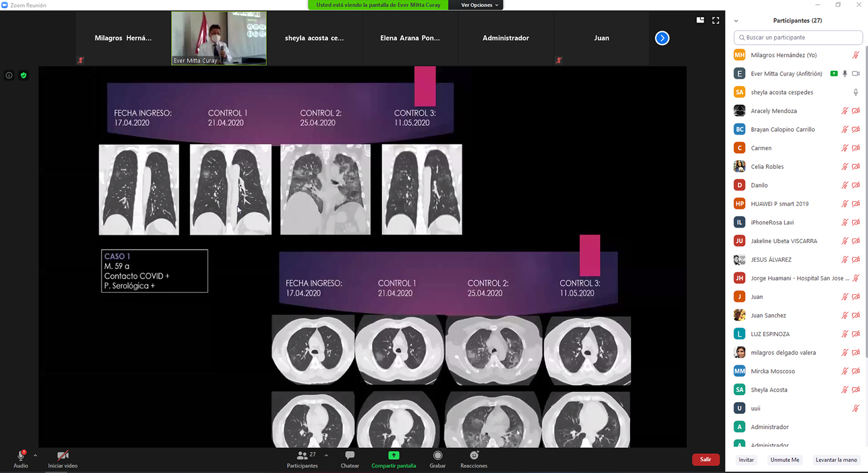Screen dimensions: 868x473
Task: Click Ever Mitta Curay's green screen-share icon
Action: [x=834, y=74]
